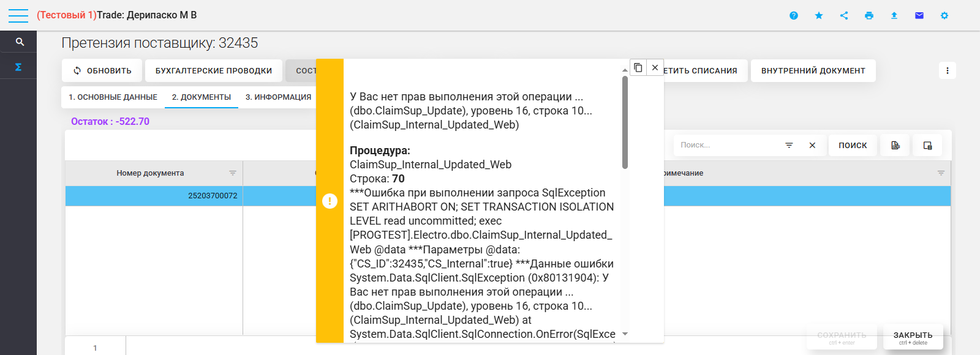
Task: Dismiss the error popup with X
Action: click(655, 67)
